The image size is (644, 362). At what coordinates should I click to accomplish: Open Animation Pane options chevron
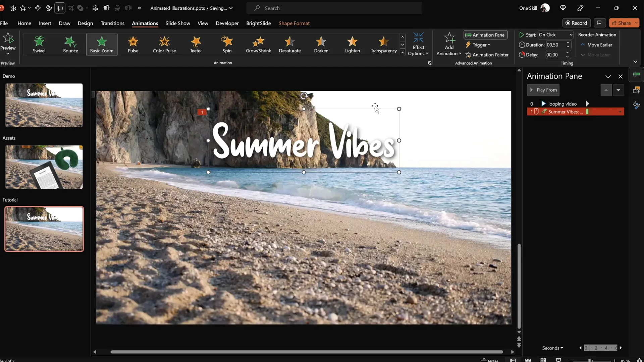608,76
